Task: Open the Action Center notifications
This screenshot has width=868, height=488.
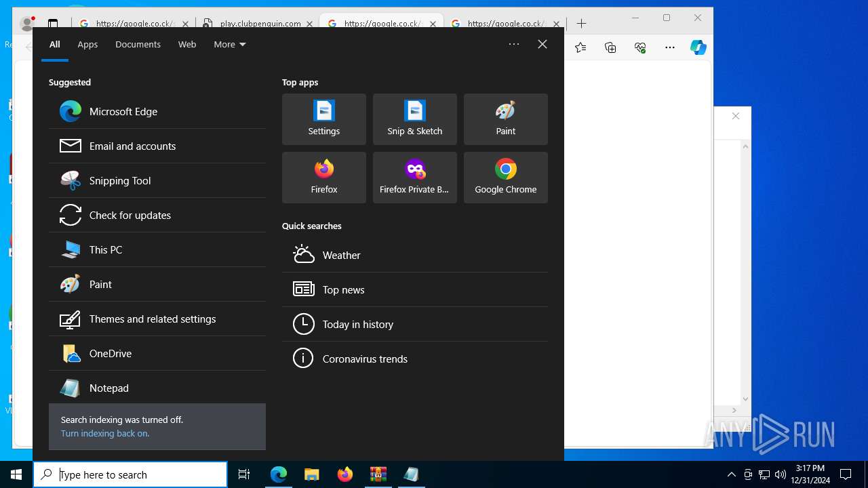Action: [846, 474]
